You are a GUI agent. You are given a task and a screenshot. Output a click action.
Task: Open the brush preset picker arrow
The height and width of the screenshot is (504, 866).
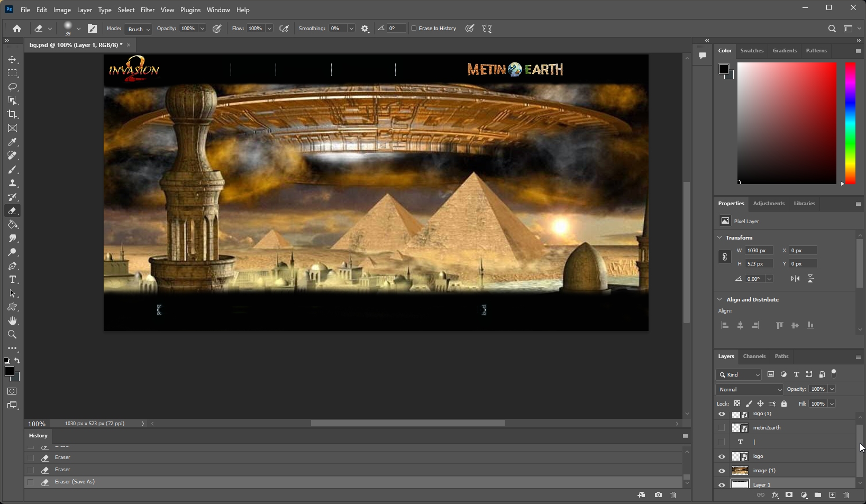79,29
